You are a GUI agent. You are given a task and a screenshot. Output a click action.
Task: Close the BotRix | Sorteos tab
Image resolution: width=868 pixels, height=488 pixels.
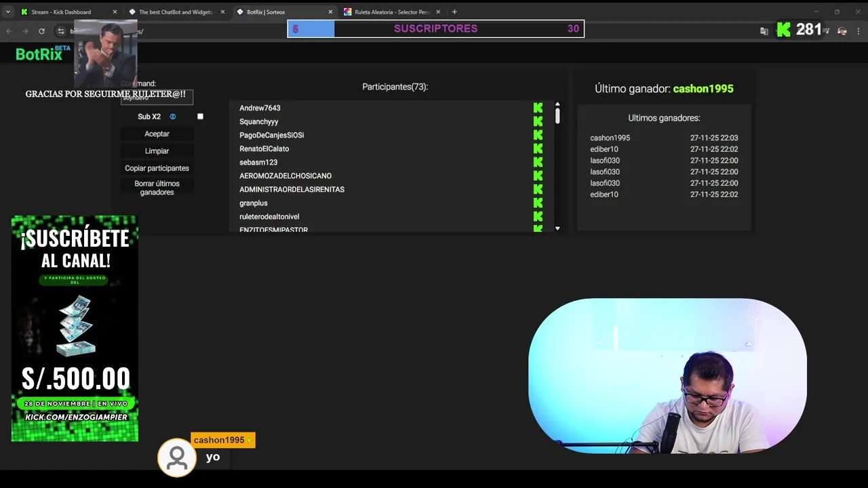[330, 12]
